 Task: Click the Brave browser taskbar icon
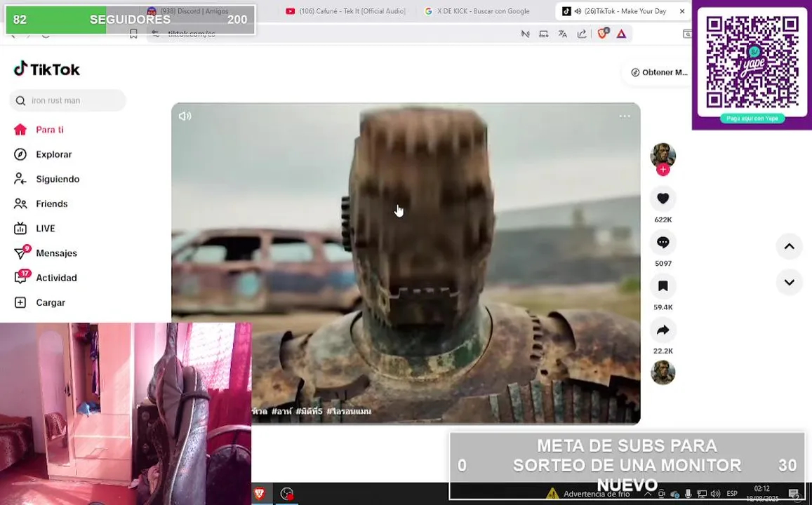(260, 494)
